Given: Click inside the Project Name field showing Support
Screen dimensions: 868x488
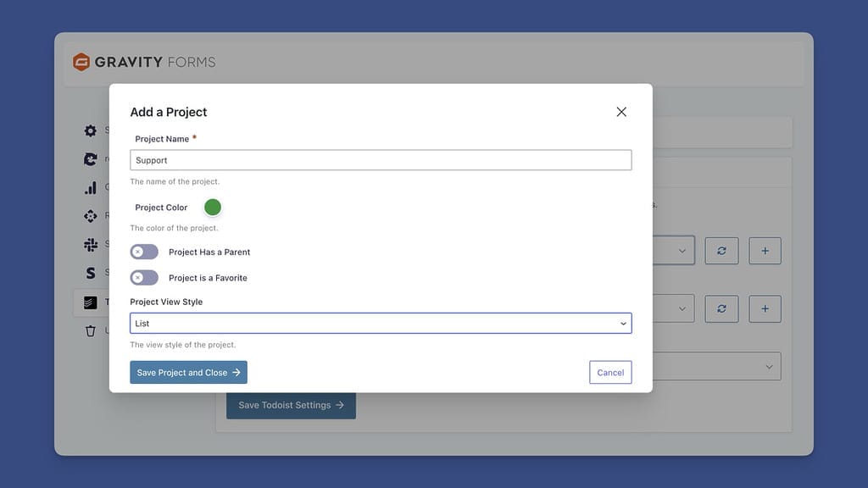Looking at the screenshot, I should (380, 160).
